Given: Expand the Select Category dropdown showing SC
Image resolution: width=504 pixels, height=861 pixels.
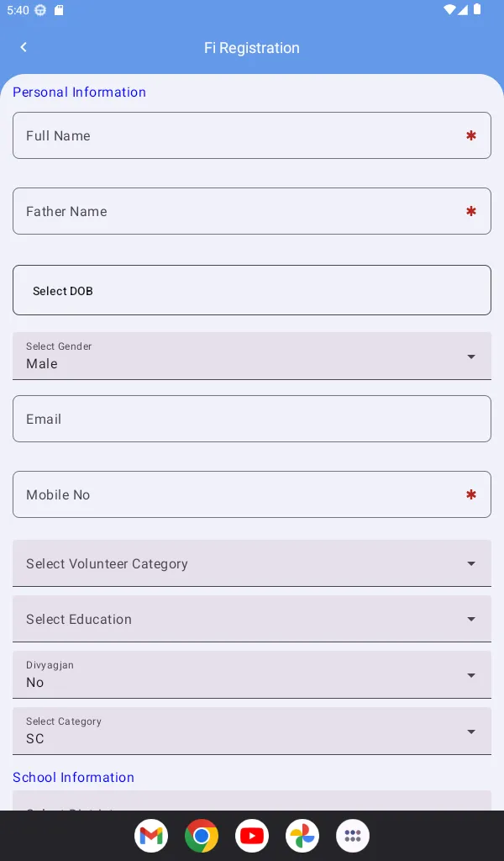Looking at the screenshot, I should [x=252, y=731].
